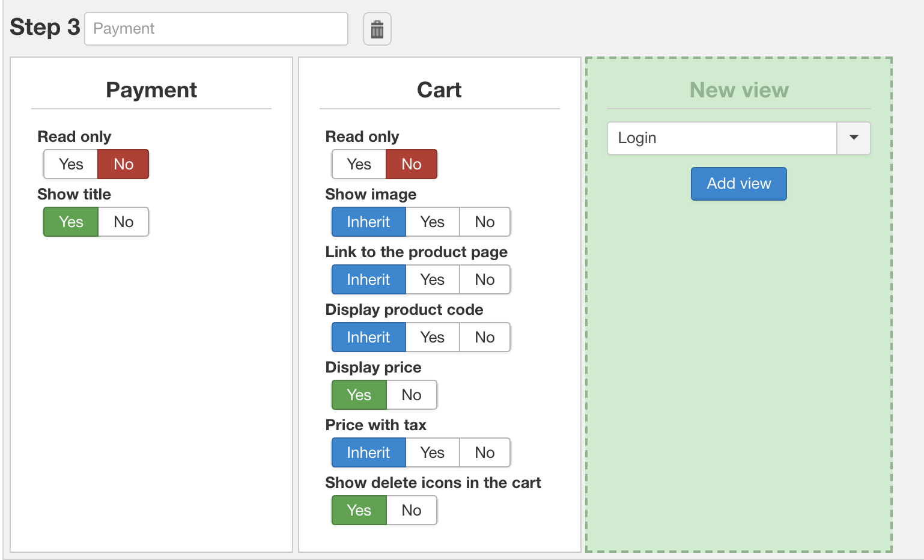Screen dimensions: 924x560
Task: Click Inherit for Price with tax
Action: (368, 452)
